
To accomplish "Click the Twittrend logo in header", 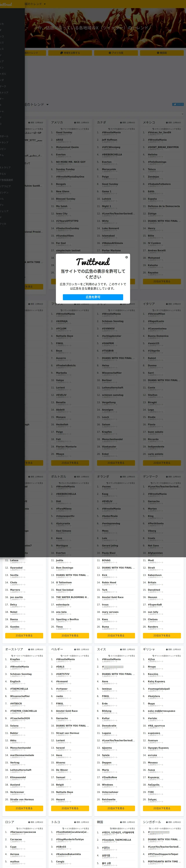I will tap(6, 4).
